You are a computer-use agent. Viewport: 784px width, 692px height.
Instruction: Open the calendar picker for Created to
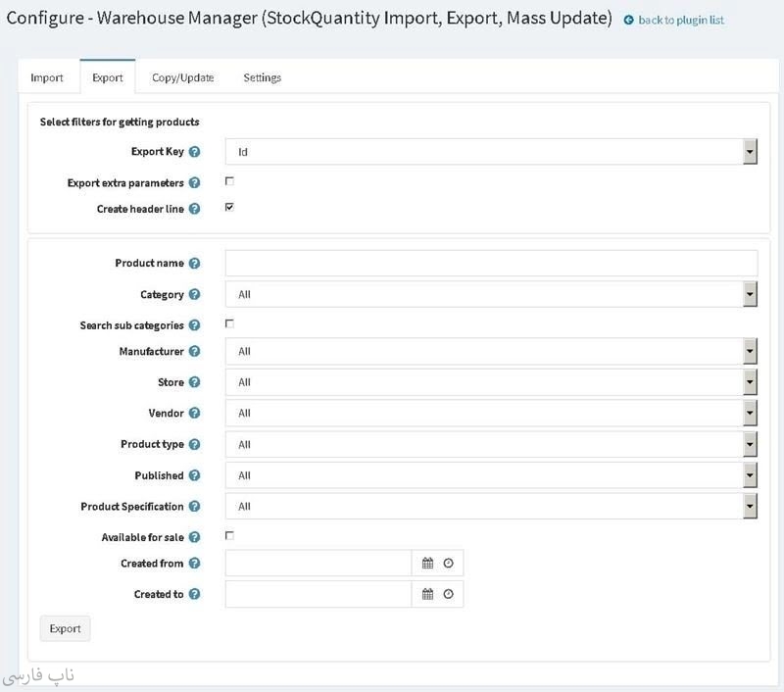pos(427,594)
